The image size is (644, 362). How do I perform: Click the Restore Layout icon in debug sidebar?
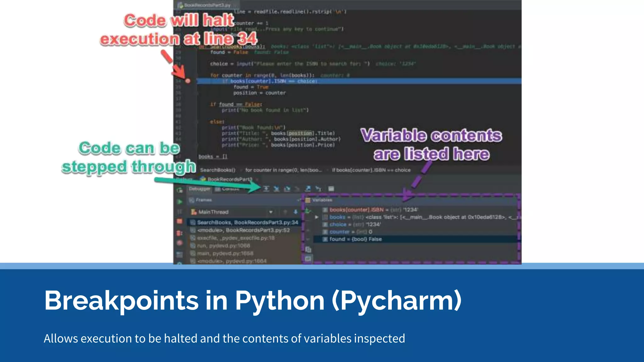point(180,254)
